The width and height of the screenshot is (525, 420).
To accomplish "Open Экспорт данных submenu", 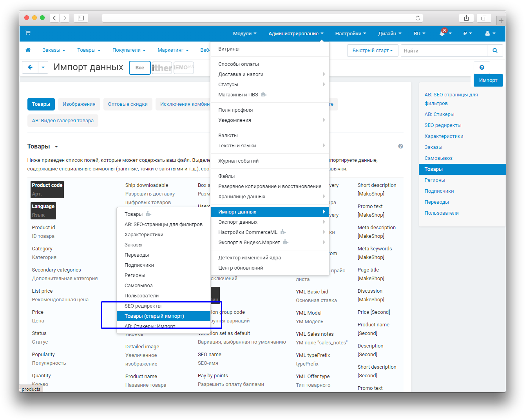I will click(238, 222).
